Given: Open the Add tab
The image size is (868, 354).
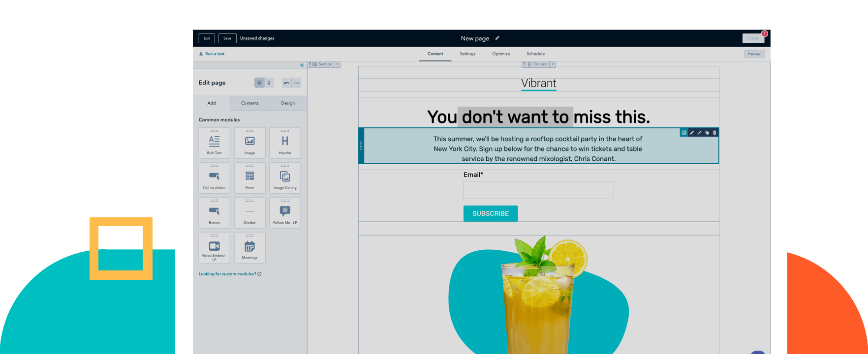Looking at the screenshot, I should (x=212, y=103).
